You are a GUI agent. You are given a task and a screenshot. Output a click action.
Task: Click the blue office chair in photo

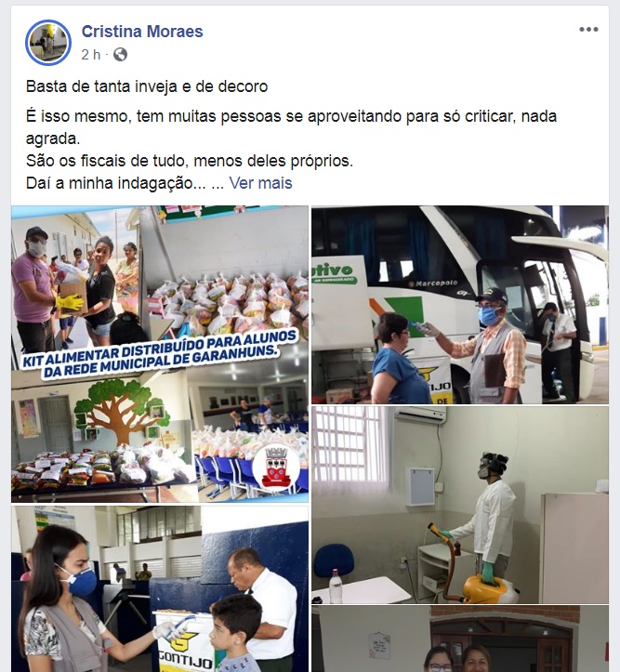point(334,561)
